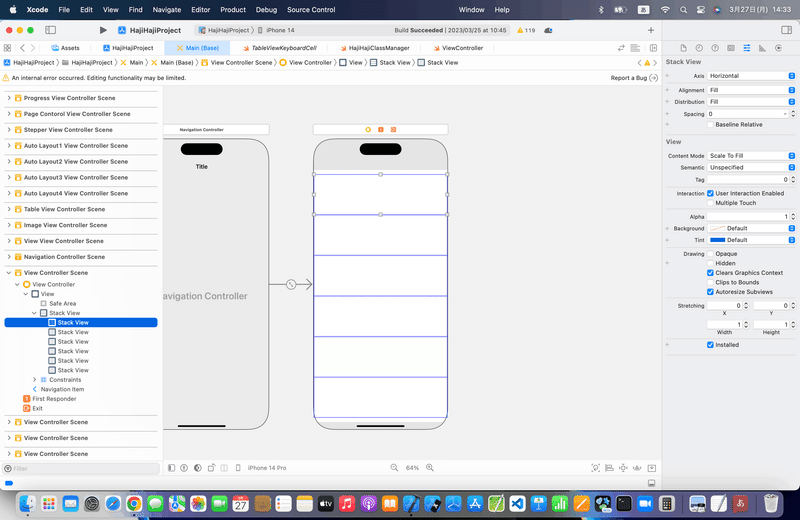800x520 pixels.
Task: Open the Size inspector ruler icon
Action: (x=762, y=48)
